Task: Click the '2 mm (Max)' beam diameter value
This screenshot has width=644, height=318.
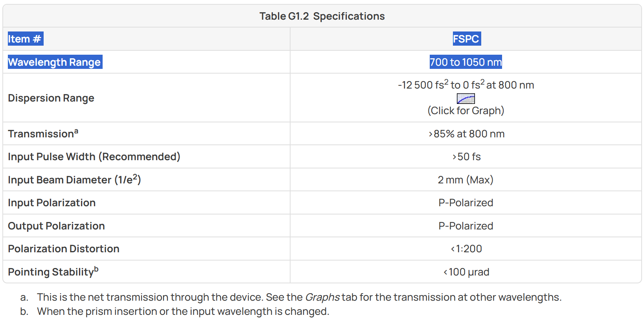Action: (x=466, y=180)
